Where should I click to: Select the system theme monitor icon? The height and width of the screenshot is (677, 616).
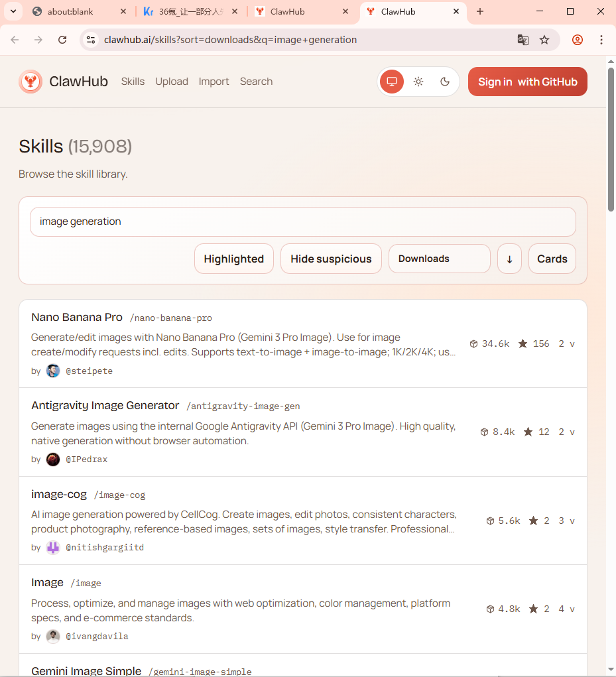pos(392,82)
